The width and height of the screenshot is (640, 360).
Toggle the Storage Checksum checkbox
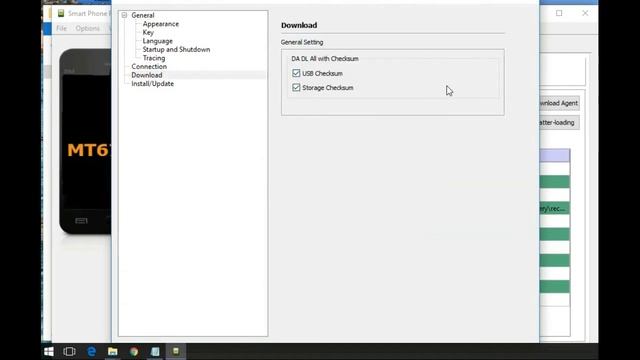coord(296,87)
